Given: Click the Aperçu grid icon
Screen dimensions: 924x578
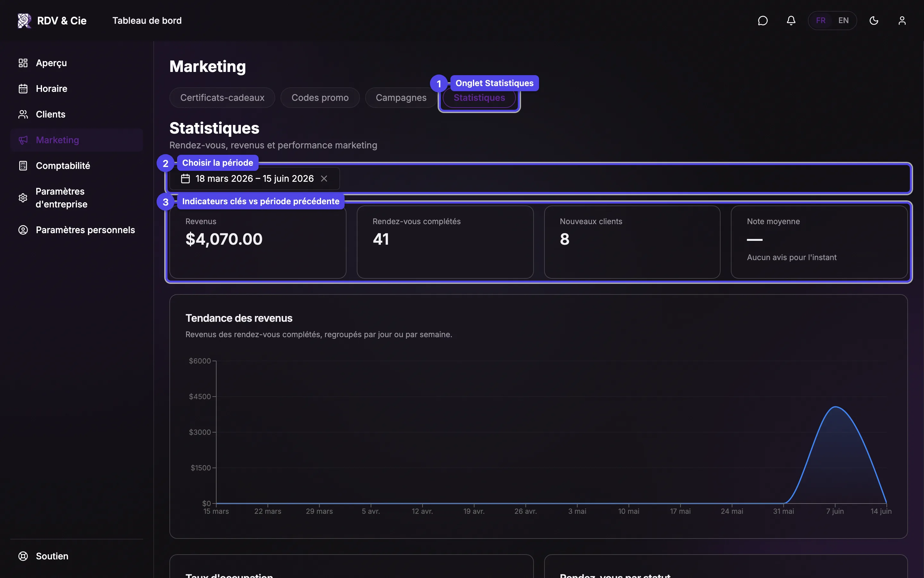Looking at the screenshot, I should pos(23,63).
